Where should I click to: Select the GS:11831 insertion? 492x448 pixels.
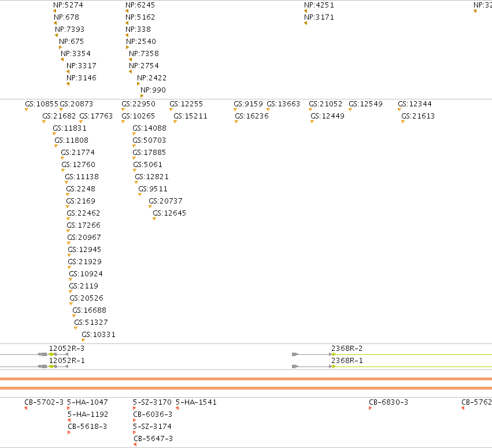(69, 128)
